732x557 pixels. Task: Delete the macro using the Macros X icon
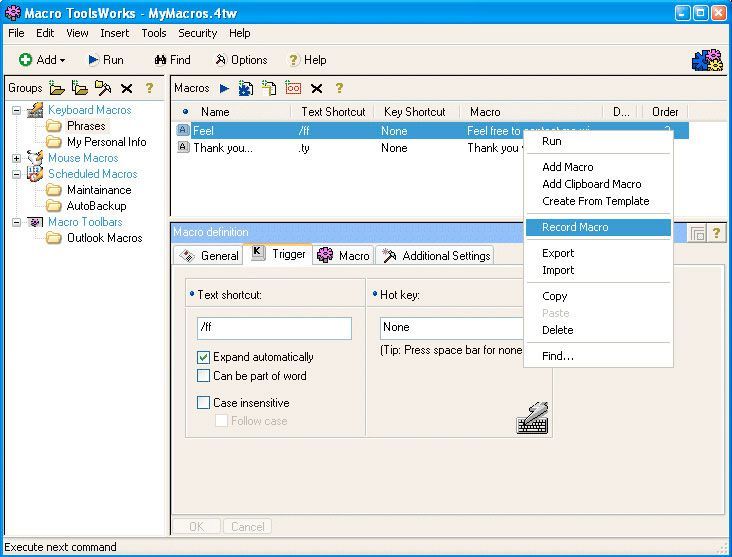point(317,88)
